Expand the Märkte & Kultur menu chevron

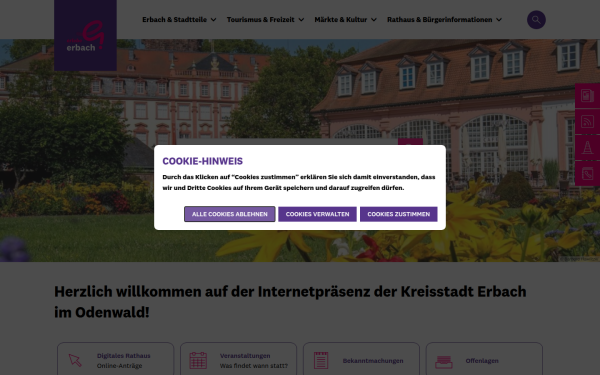(x=374, y=20)
